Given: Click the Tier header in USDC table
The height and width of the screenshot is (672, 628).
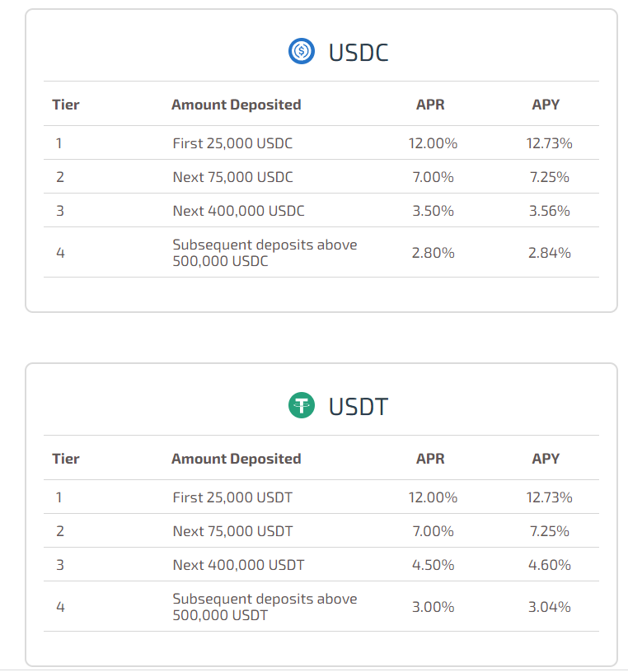Looking at the screenshot, I should coord(66,105).
